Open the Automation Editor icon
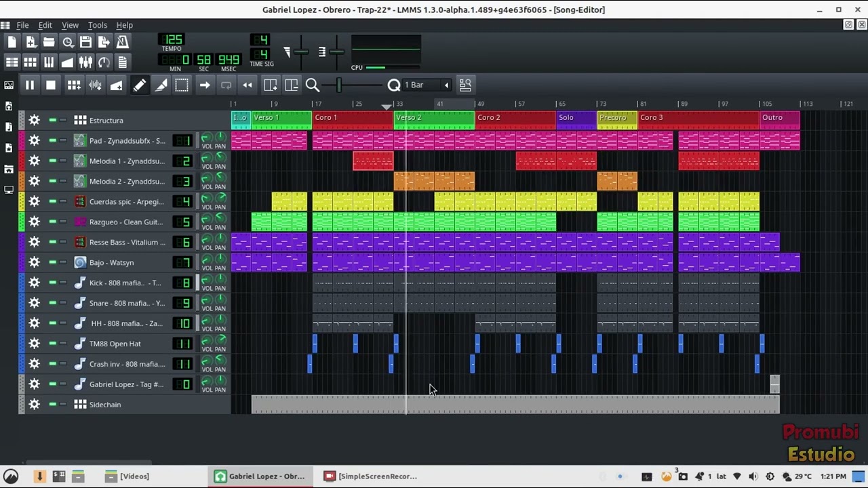The width and height of the screenshot is (868, 488). pos(67,62)
